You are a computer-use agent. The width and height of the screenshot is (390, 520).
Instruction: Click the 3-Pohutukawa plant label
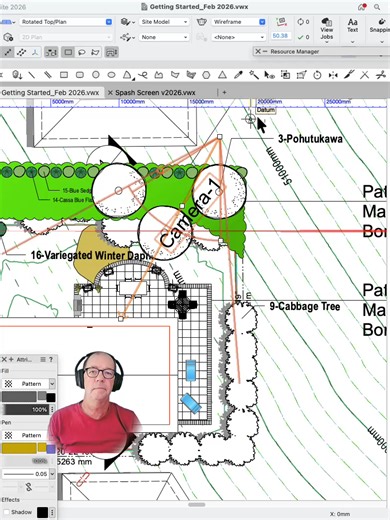coord(310,139)
